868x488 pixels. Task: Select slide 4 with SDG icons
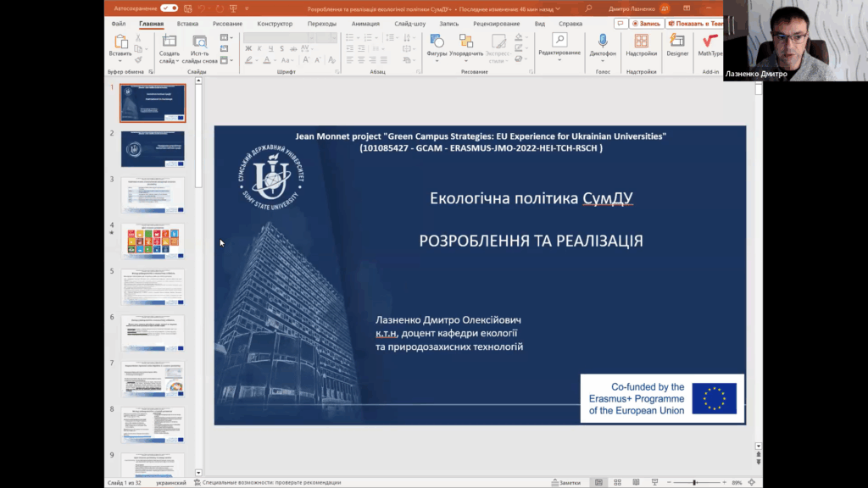[153, 241]
